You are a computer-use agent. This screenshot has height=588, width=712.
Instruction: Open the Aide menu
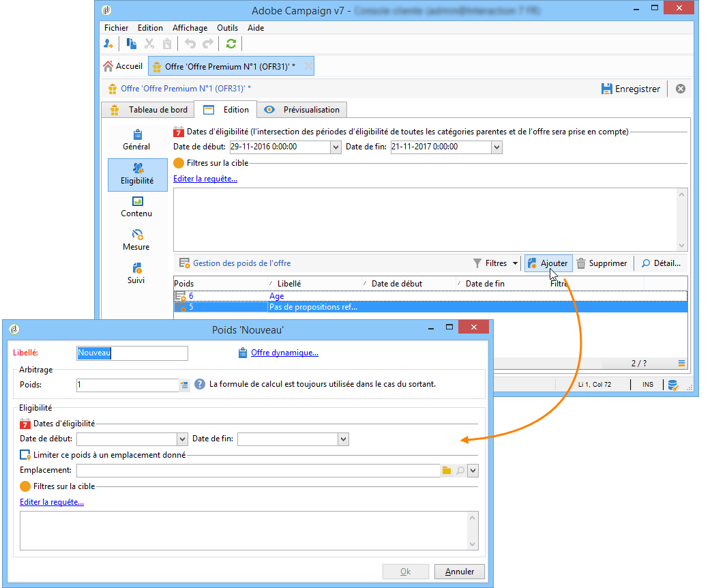click(x=256, y=28)
